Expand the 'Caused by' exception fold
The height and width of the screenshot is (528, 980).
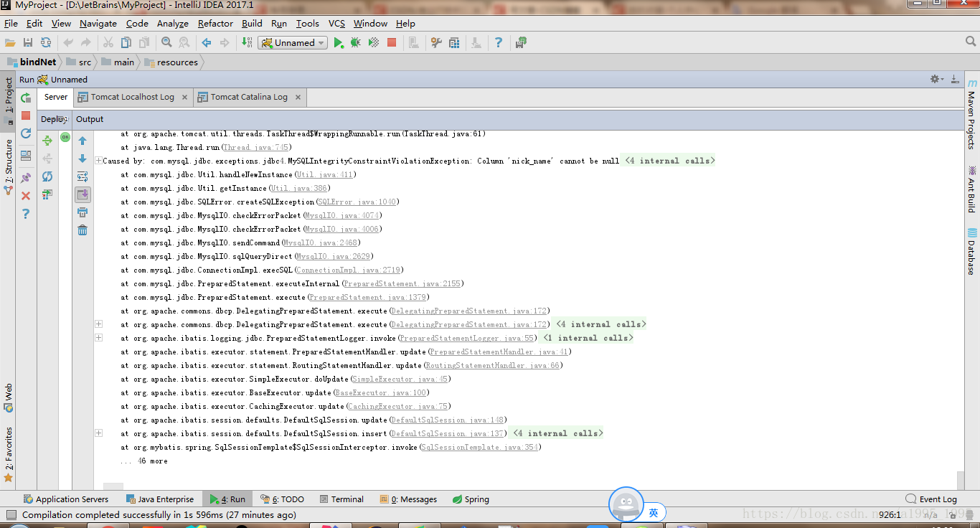coord(98,161)
